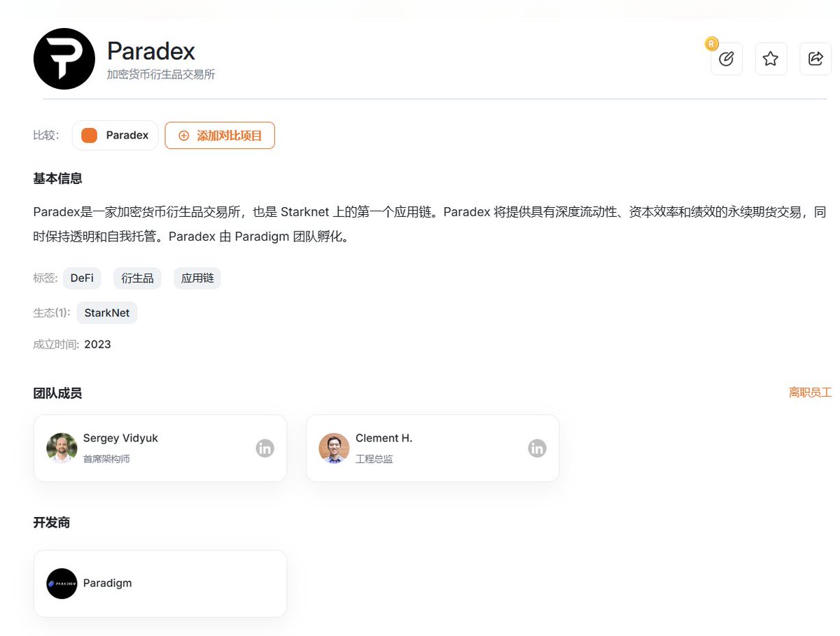Click the 衍生品 tag
840x636 pixels.
point(137,278)
